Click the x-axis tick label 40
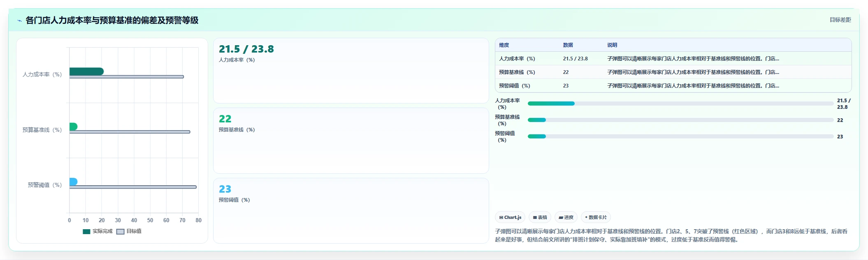868x260 pixels. click(134, 220)
